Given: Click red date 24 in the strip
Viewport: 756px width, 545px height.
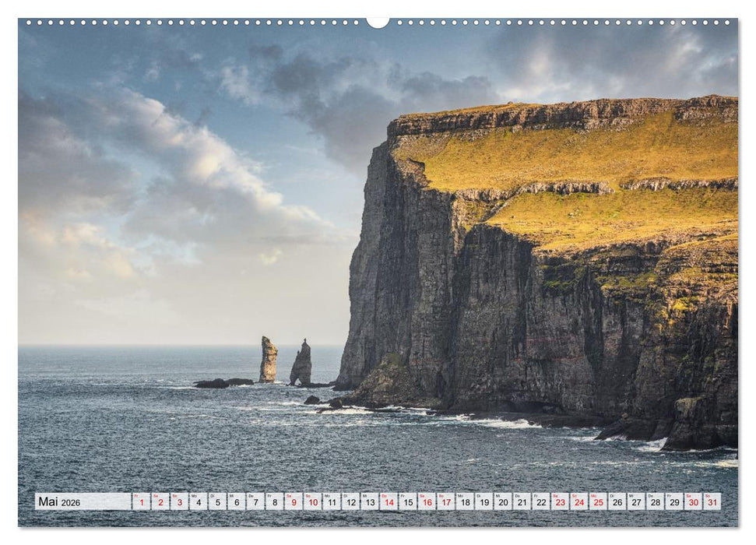Looking at the screenshot, I should 578,502.
